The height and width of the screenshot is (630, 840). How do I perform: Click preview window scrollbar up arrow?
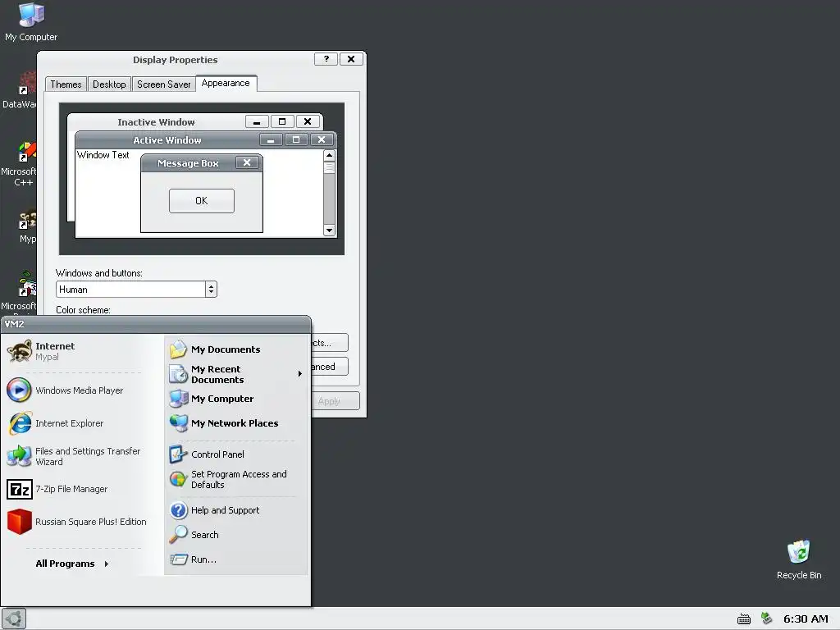(329, 155)
